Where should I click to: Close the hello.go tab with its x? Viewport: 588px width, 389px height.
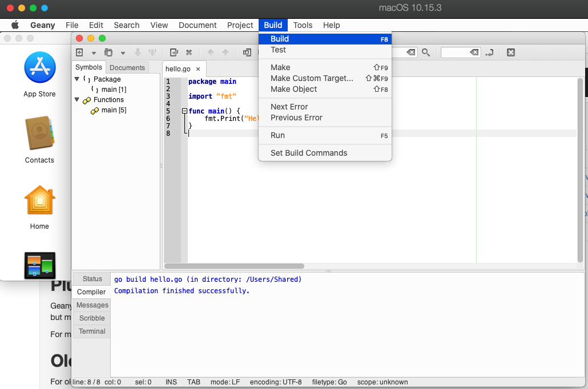198,69
